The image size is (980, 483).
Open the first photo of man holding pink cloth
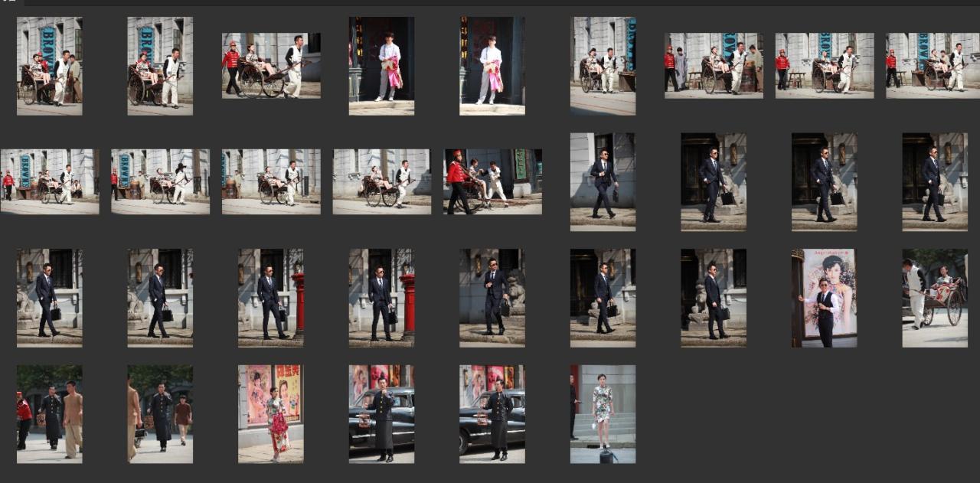381,66
